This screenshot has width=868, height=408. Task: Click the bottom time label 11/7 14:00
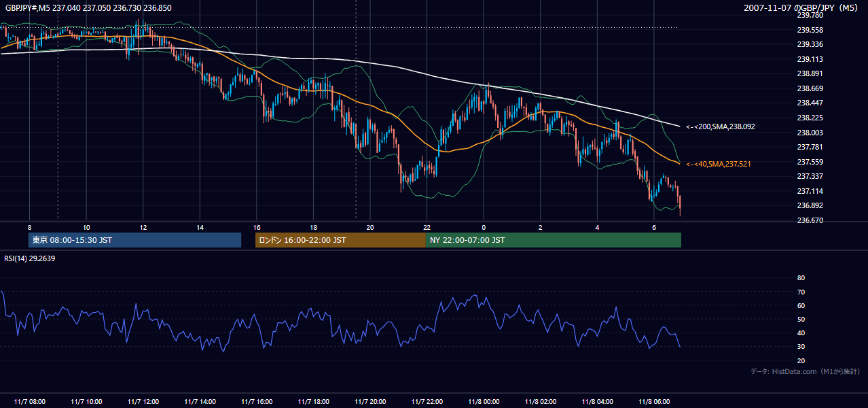coord(200,401)
